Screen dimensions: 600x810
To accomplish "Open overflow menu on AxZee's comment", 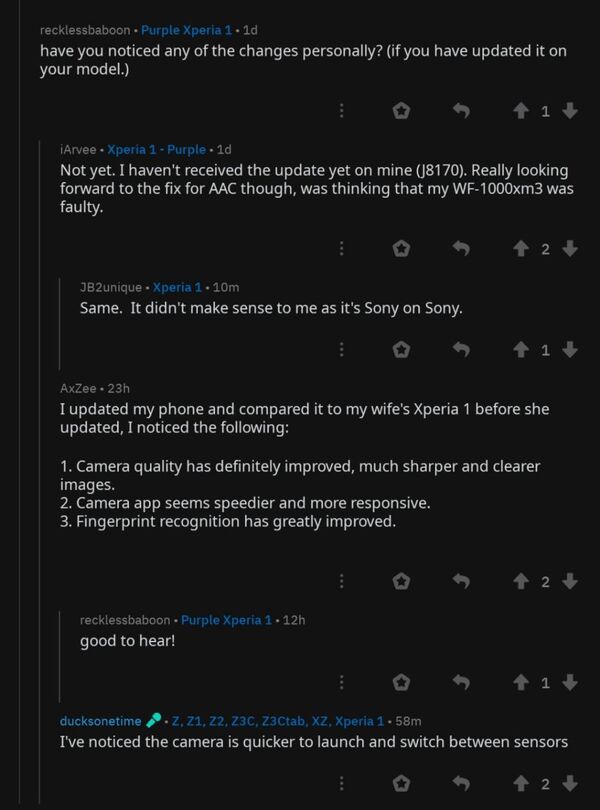I will coord(342,581).
